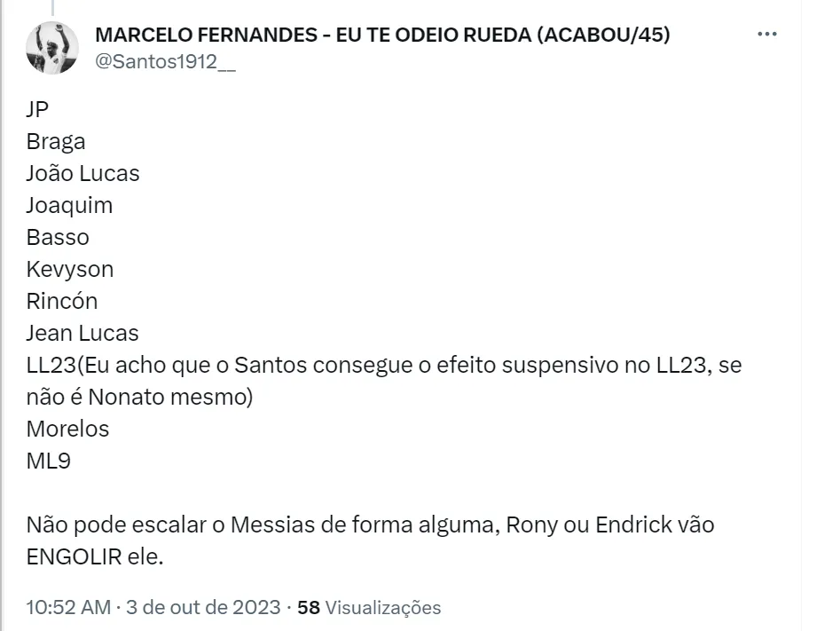Click the Jean Lucas text line
Viewport: 840px width, 631px height.
tap(82, 333)
